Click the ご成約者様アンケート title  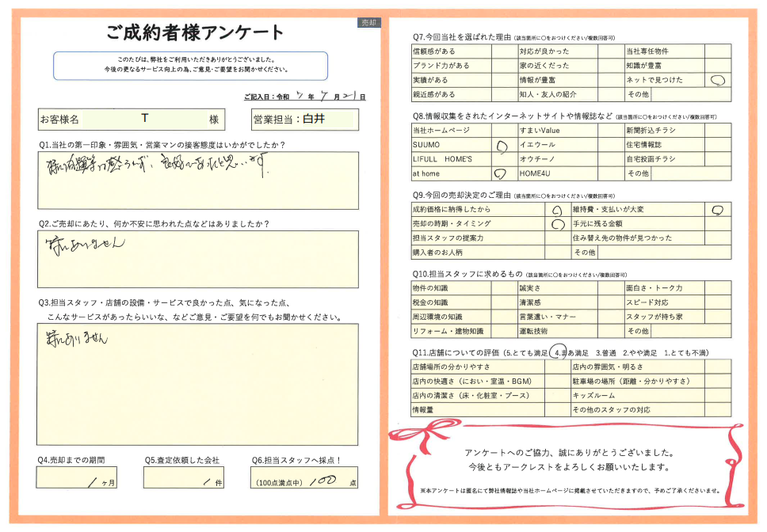[x=195, y=33]
